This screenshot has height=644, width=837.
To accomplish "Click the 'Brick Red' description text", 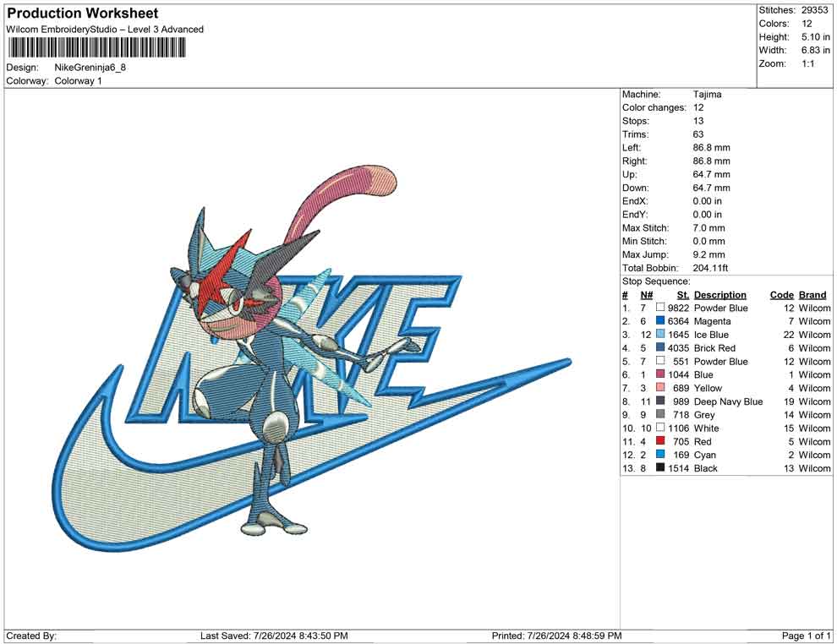I will pyautogui.click(x=714, y=348).
